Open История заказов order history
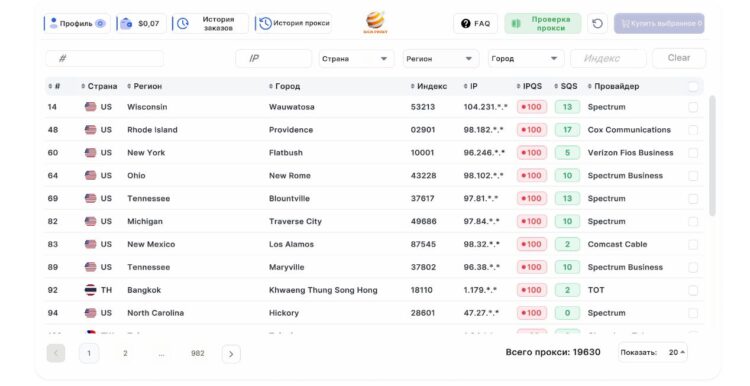Screen dimensions: 750x386 click(x=210, y=23)
